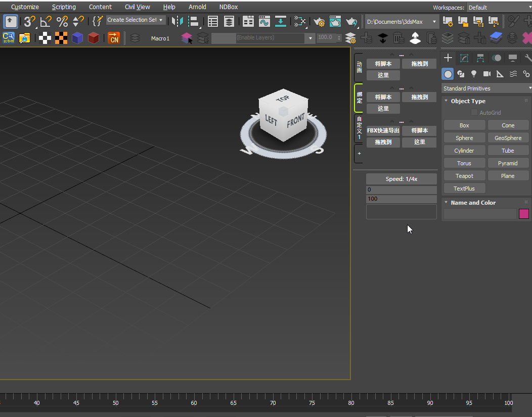This screenshot has height=417, width=532.
Task: Click the add layer plus icon
Action: [x=367, y=38]
